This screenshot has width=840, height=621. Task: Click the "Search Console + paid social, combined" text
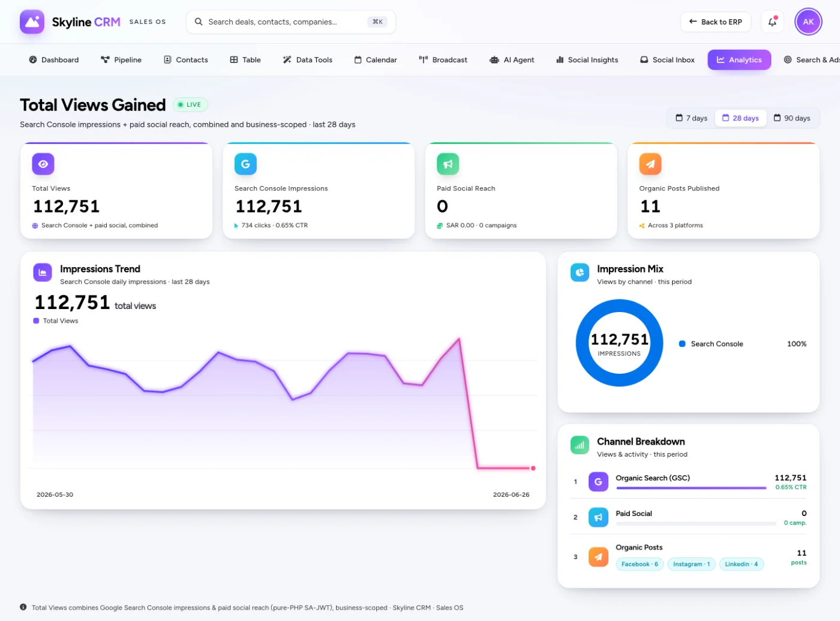tap(100, 226)
